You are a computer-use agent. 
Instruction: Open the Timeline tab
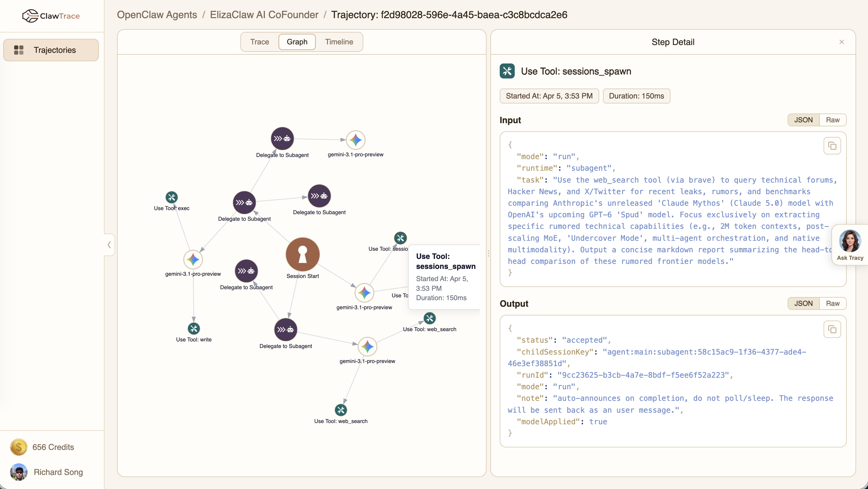(x=339, y=42)
